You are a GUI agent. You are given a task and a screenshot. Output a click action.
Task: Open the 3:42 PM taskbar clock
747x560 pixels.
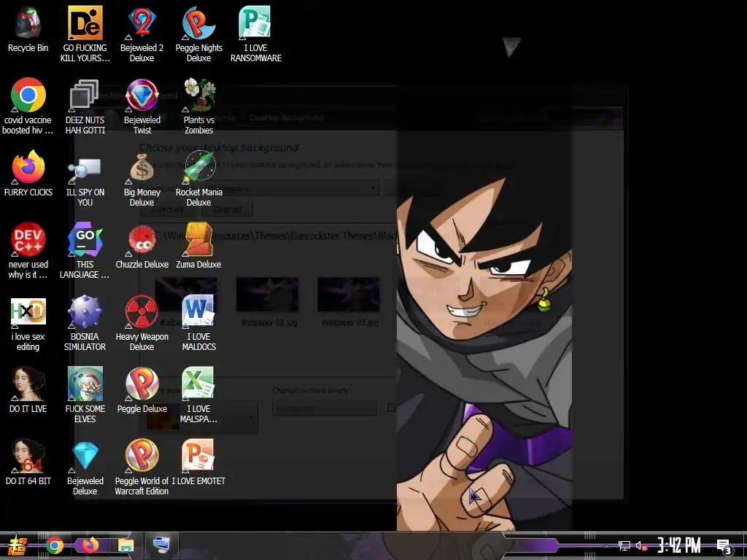pos(679,545)
